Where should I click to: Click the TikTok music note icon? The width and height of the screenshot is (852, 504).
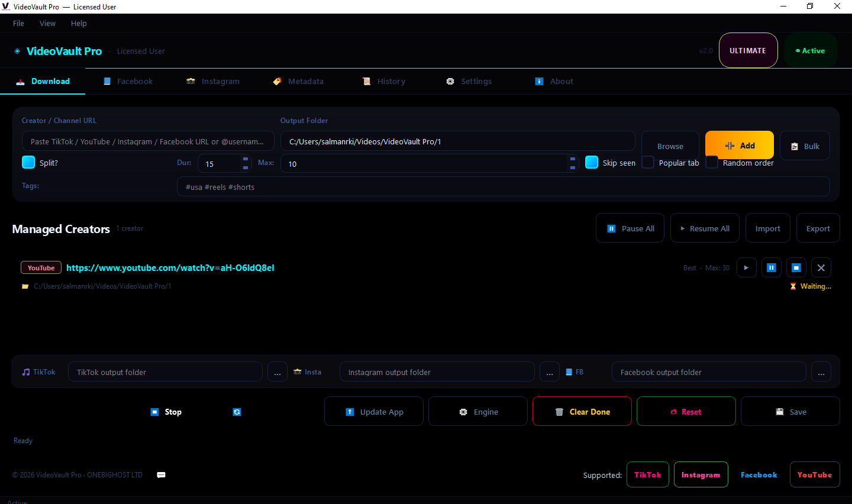(26, 372)
